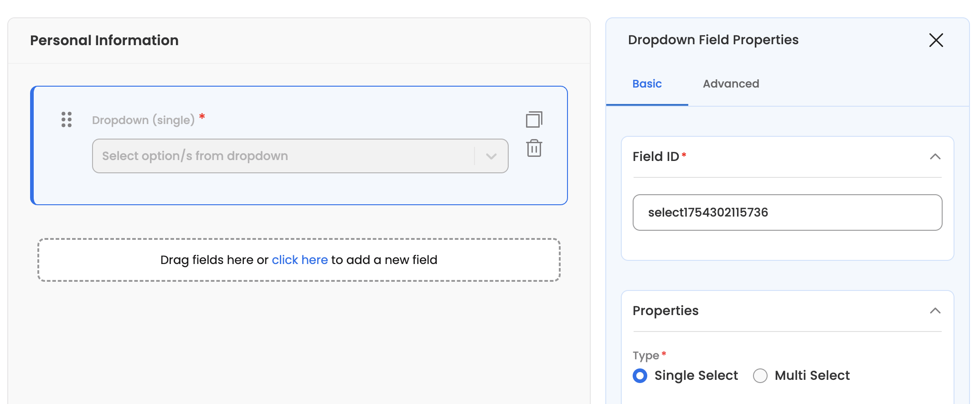Click the Personal Information section header
The width and height of the screenshot is (980, 404).
pos(104,41)
